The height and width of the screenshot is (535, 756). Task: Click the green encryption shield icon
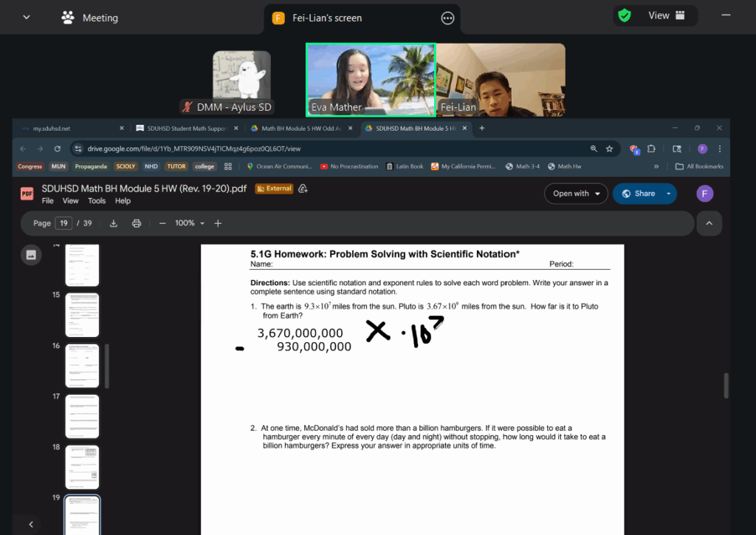(x=625, y=16)
